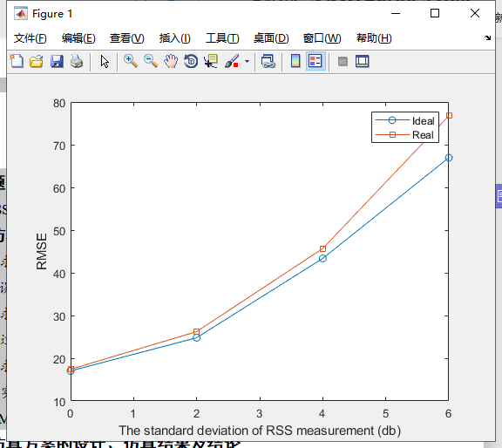
Task: Click the Show Plot Tools icon
Action: 363,61
